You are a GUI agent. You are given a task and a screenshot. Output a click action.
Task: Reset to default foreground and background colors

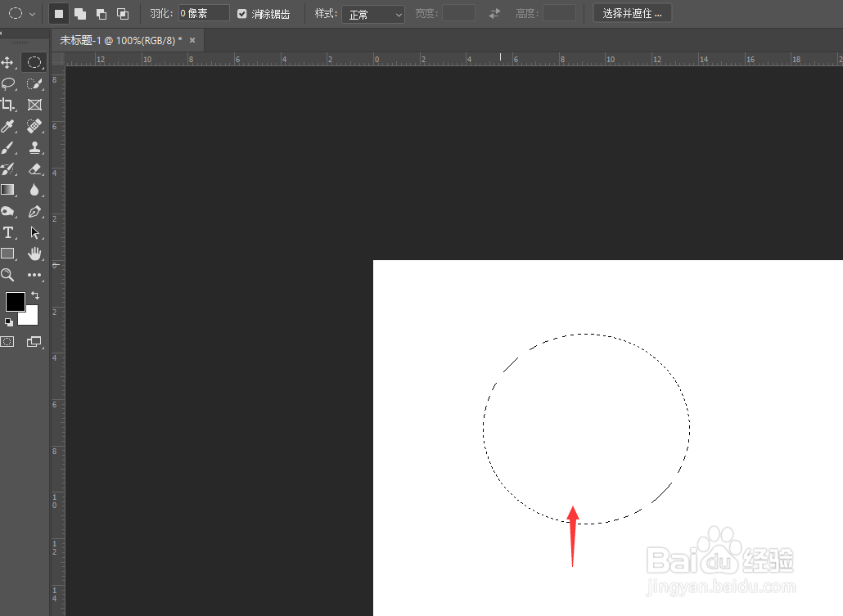click(x=9, y=322)
